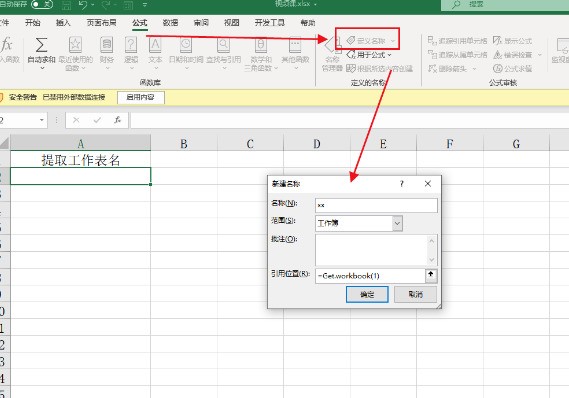
Task: Click Trace Dependents (追踪从属单元格)
Action: click(x=457, y=54)
